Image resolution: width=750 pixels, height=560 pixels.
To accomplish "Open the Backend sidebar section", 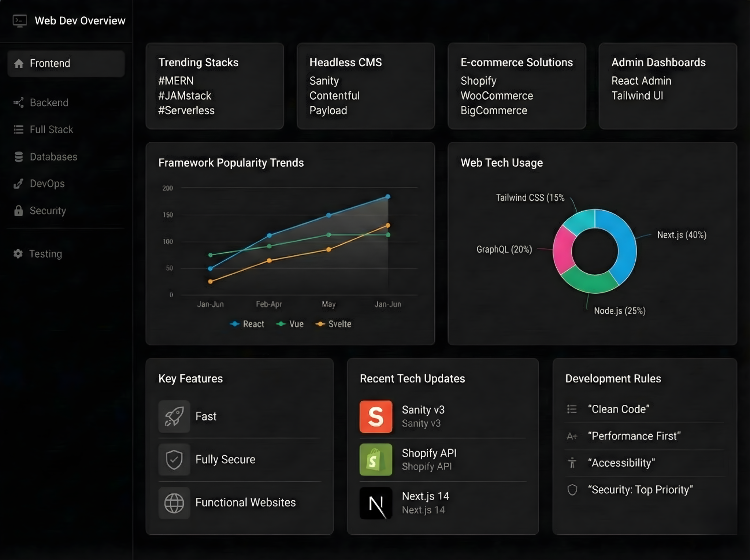I will click(x=49, y=103).
